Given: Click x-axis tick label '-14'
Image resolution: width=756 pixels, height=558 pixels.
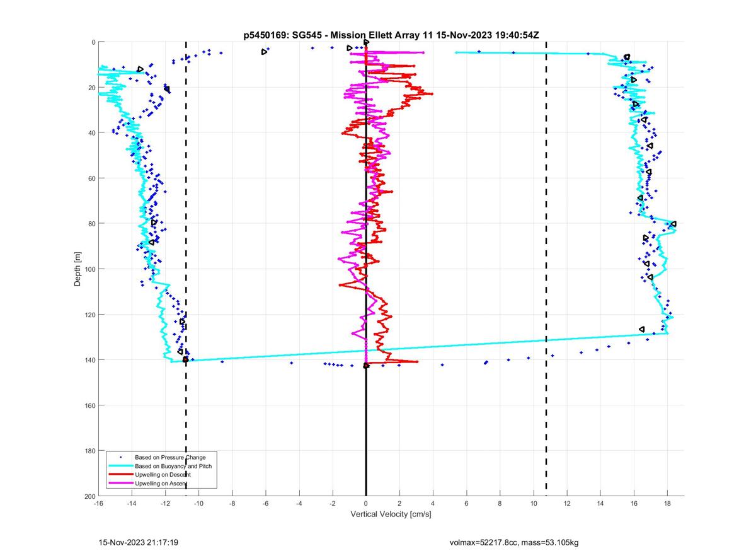Looking at the screenshot, I should point(132,503).
